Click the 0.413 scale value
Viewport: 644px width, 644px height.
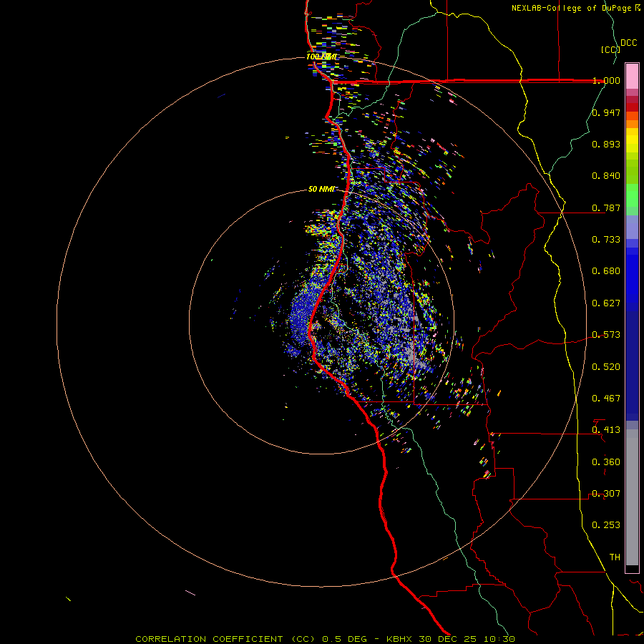pyautogui.click(x=606, y=429)
